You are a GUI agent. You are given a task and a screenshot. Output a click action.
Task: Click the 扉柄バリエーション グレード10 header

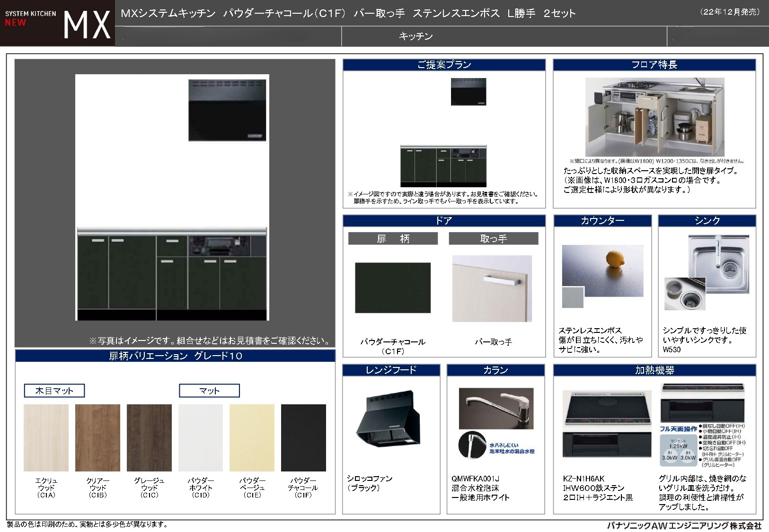[176, 356]
